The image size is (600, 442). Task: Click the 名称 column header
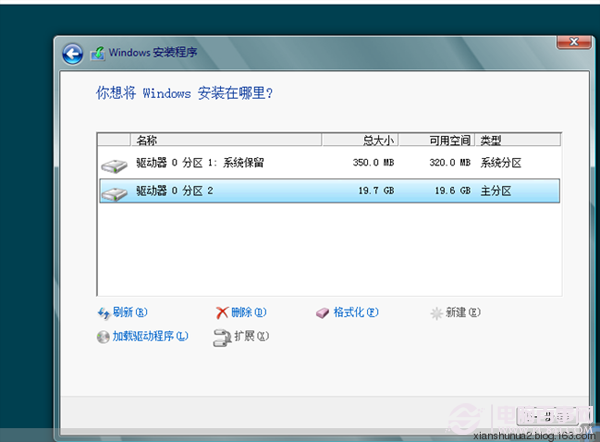pyautogui.click(x=226, y=140)
